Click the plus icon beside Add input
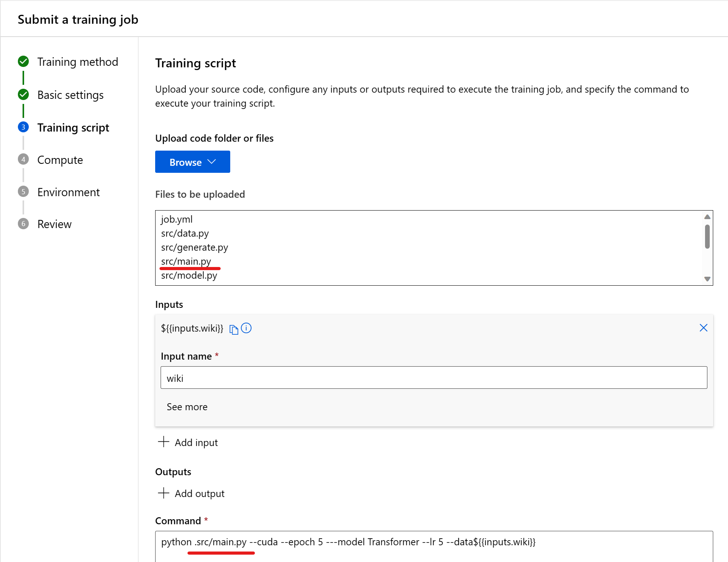The width and height of the screenshot is (728, 562). [164, 442]
